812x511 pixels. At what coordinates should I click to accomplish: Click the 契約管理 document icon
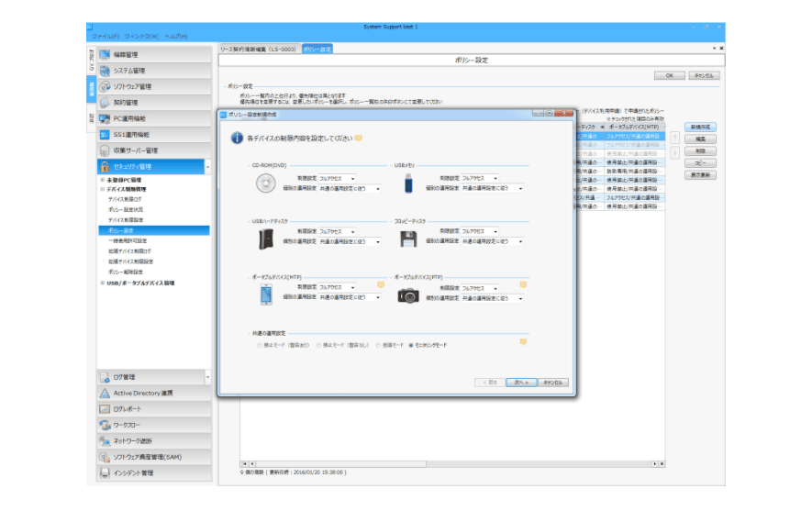105,103
